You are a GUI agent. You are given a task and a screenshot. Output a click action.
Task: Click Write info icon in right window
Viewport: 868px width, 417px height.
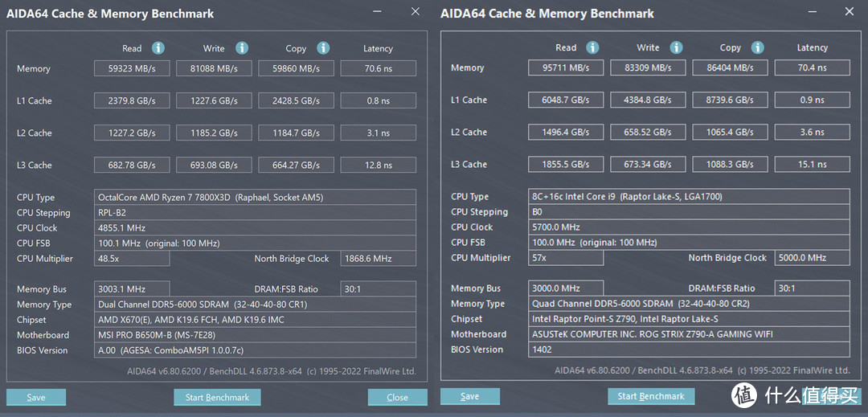click(676, 47)
